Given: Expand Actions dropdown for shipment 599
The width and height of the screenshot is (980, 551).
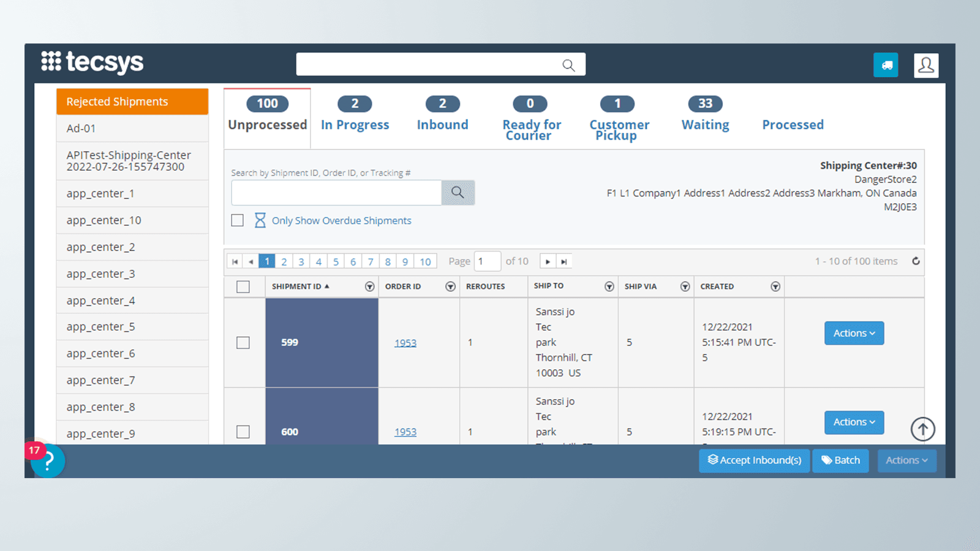Looking at the screenshot, I should pyautogui.click(x=854, y=334).
